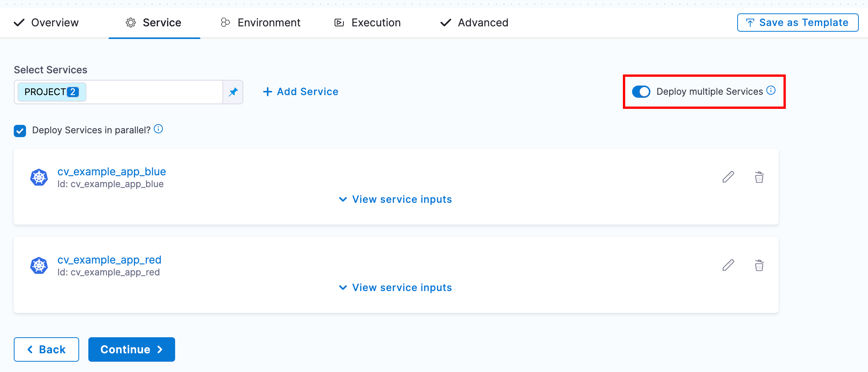Click edit pencil for cv_example_app_blue
Screen dimensions: 868x372
tap(728, 177)
